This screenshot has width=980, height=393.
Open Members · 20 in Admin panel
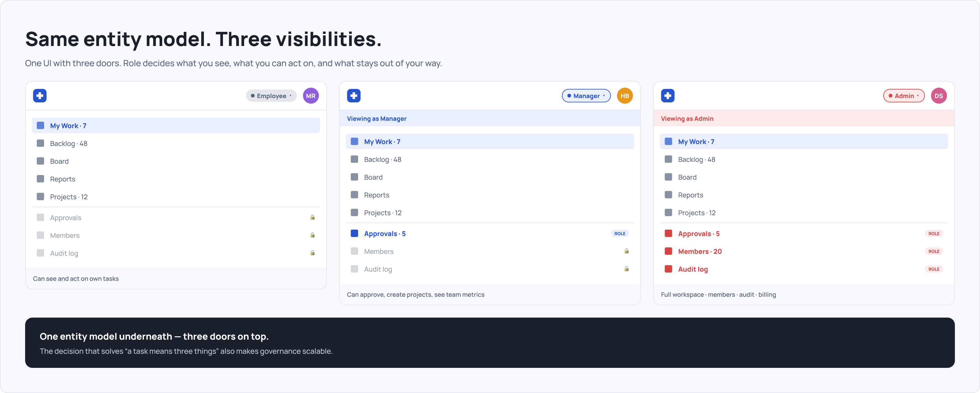point(804,251)
